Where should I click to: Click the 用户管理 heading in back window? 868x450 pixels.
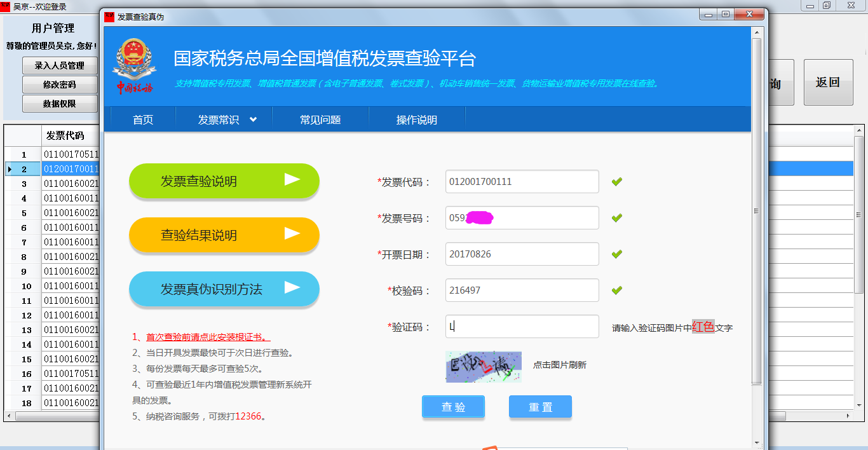coord(53,29)
